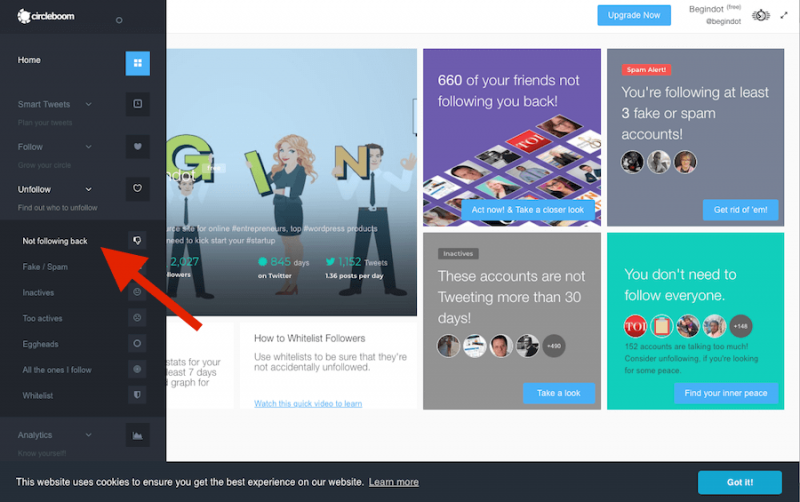Viewport: 800px width, 502px height.
Task: Click the Unfollow outlined heart icon
Action: [x=137, y=188]
